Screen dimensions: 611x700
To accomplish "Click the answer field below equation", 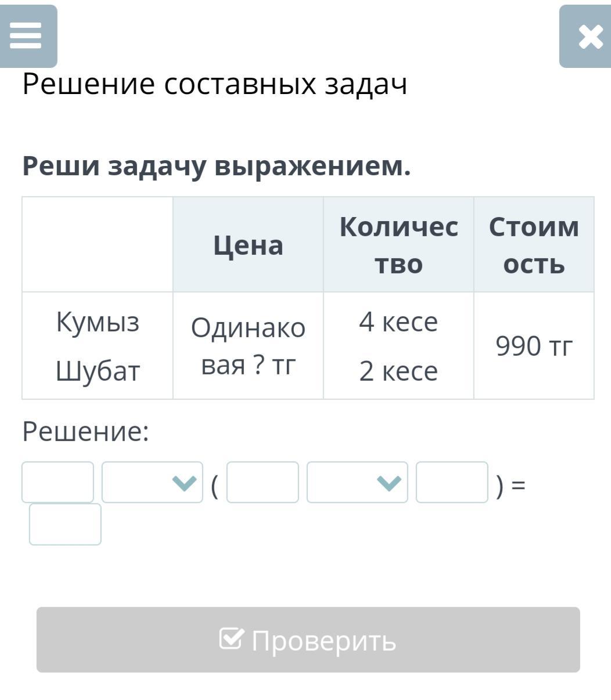I will point(65,524).
